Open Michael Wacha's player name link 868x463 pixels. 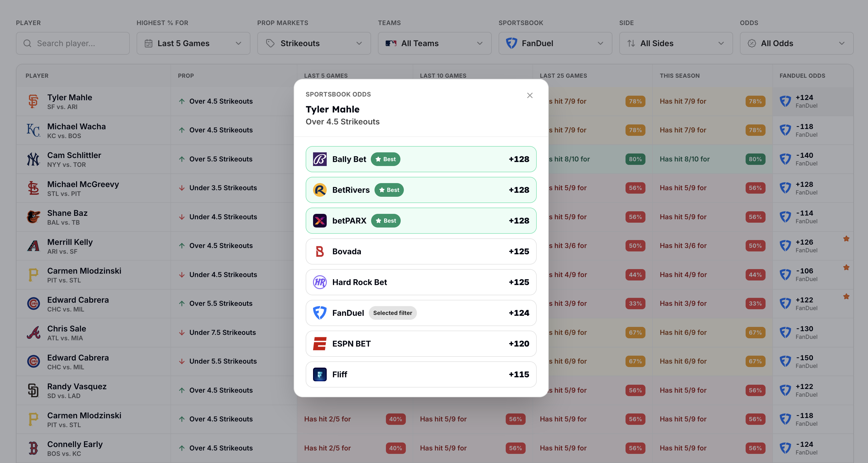77,126
